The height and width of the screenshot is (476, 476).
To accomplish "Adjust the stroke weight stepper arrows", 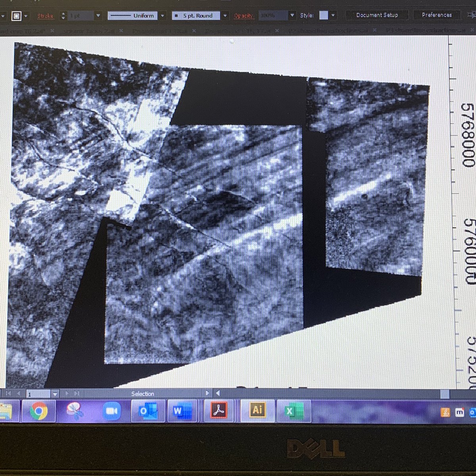I will point(63,16).
